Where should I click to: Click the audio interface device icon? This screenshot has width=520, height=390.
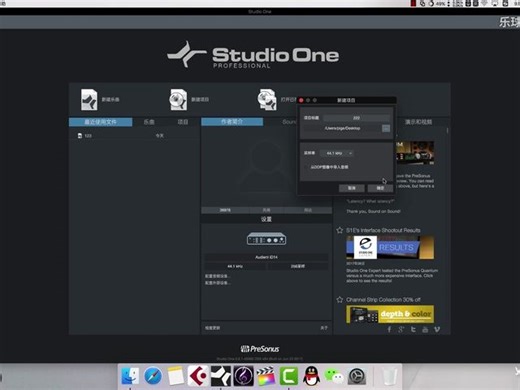[x=266, y=239]
